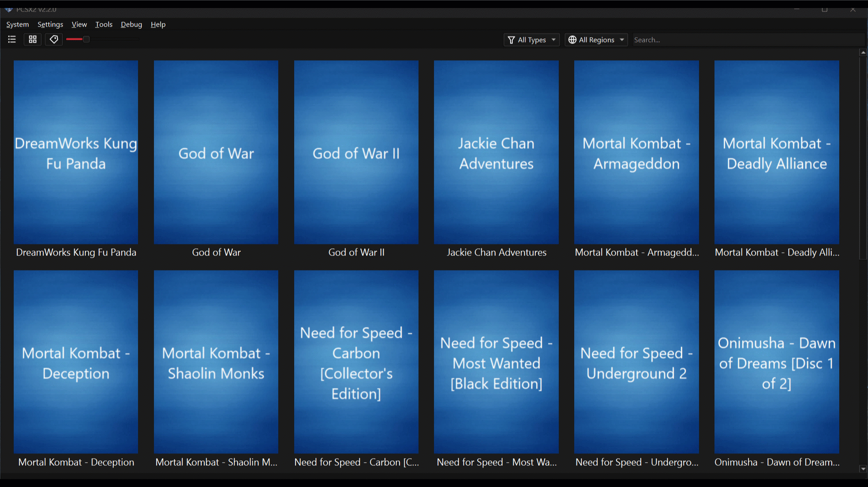Viewport: 868px width, 487px height.
Task: Toggle show titles tag button
Action: point(54,39)
